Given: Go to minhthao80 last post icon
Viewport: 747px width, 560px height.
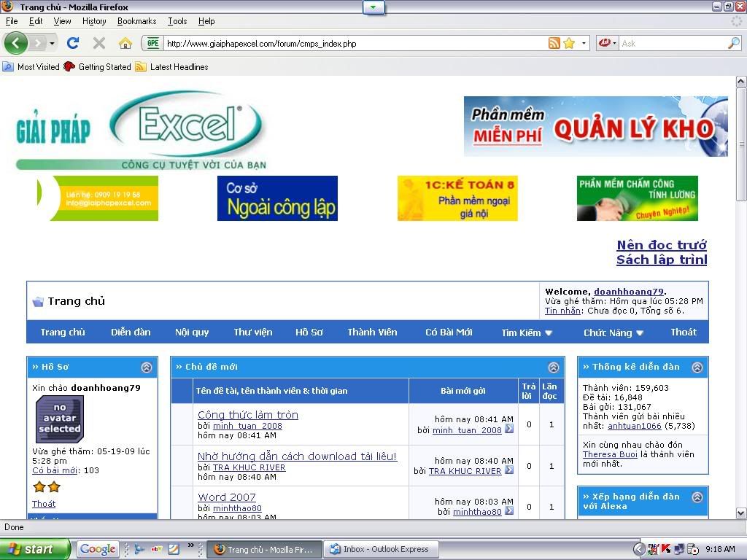Looking at the screenshot, I should [509, 511].
